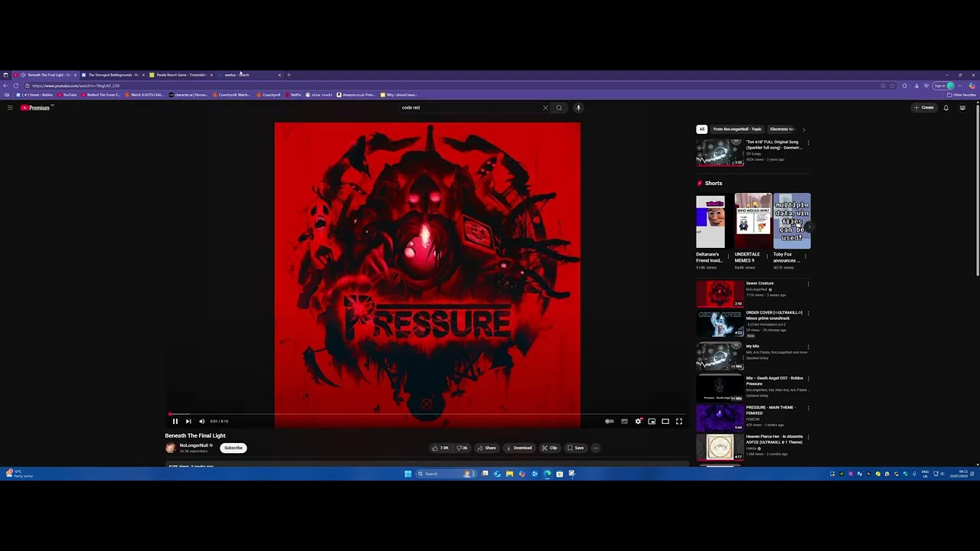
Task: Reload the current page
Action: click(x=16, y=86)
